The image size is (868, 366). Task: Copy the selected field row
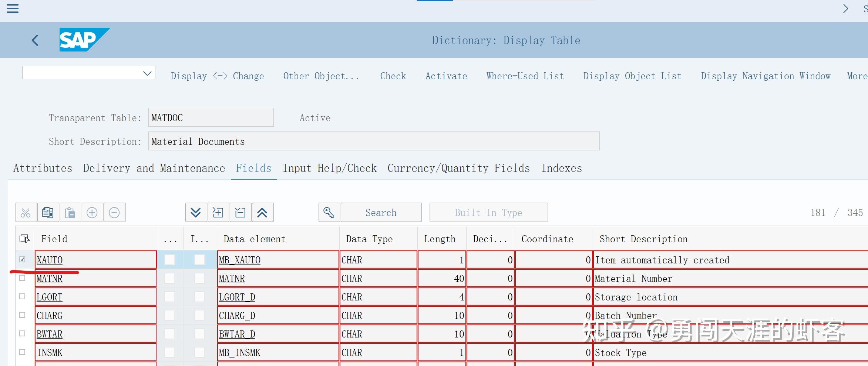tap(47, 212)
